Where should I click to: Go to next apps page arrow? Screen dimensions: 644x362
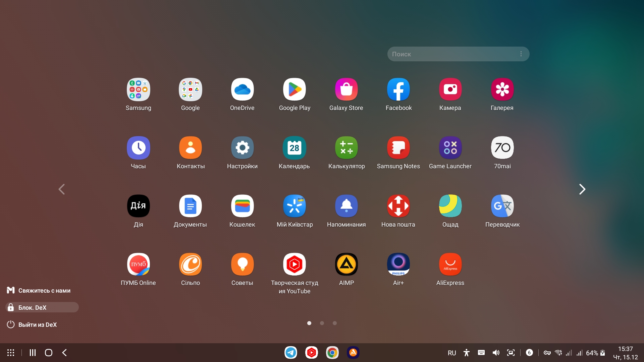(582, 189)
